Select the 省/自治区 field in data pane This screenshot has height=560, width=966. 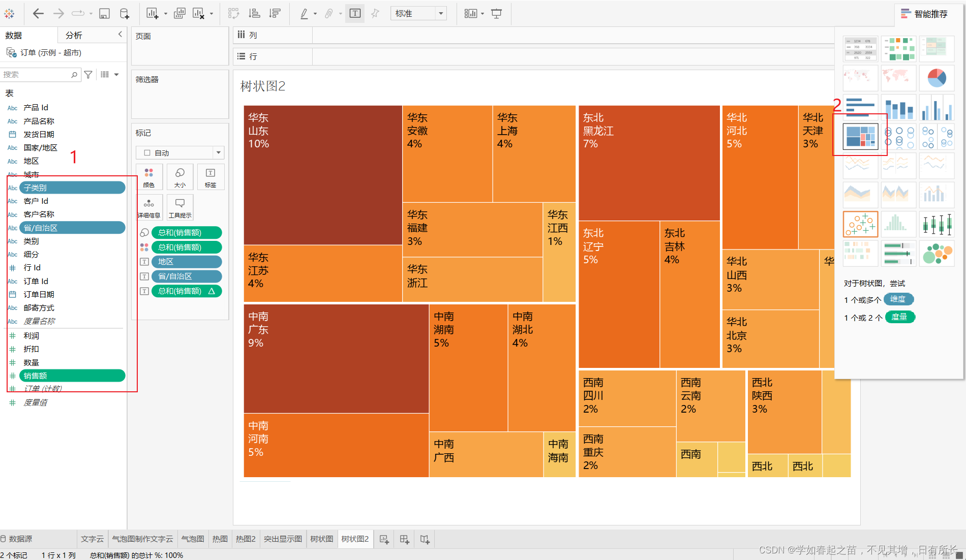point(72,228)
